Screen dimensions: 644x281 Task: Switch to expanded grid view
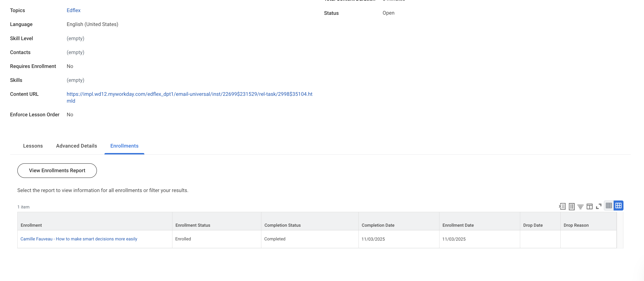pos(618,206)
